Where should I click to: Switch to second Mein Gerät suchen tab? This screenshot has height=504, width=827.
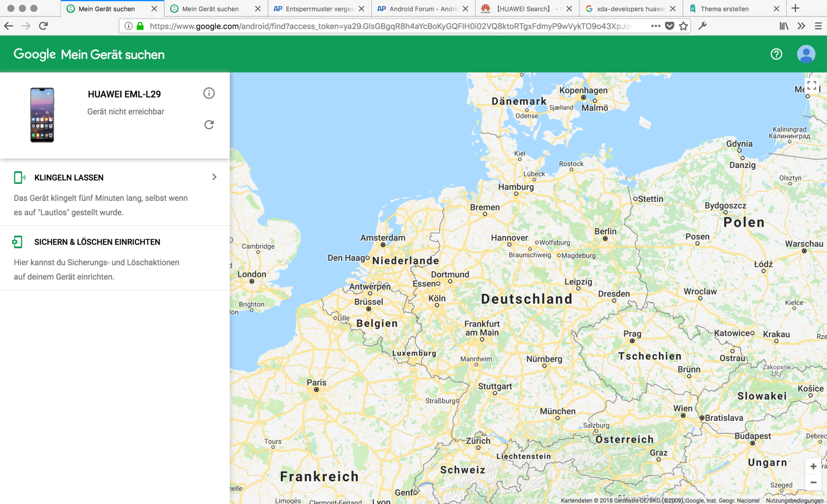point(215,9)
